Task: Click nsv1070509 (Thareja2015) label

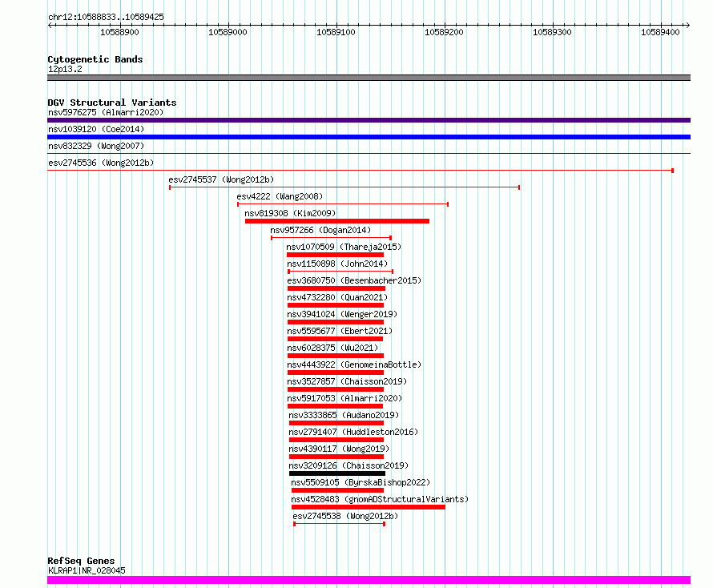Action: pos(344,247)
